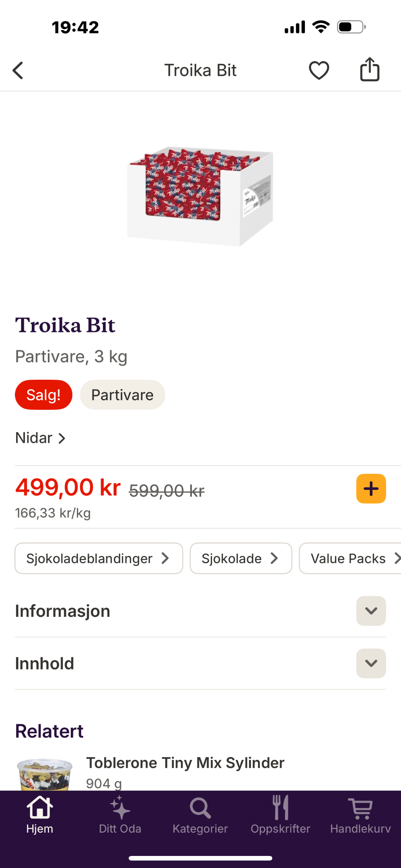The height and width of the screenshot is (868, 401).
Task: Go to Hjem in the bottom bar
Action: (40, 815)
